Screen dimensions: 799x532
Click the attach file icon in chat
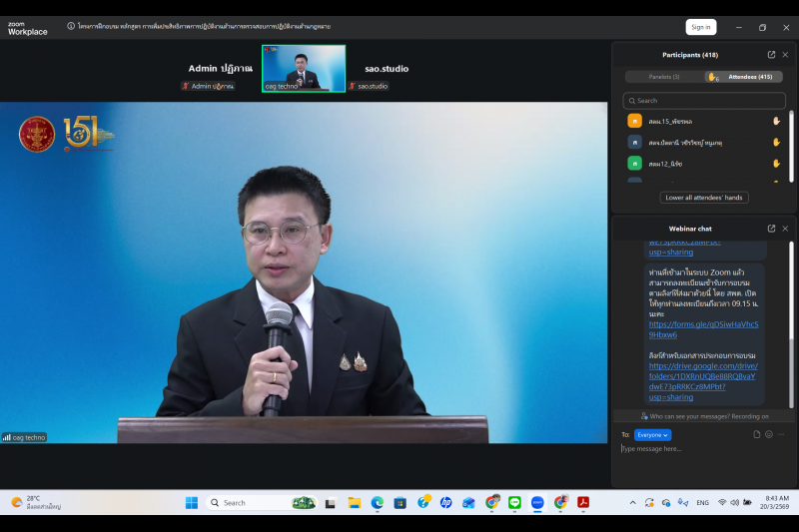pos(757,434)
